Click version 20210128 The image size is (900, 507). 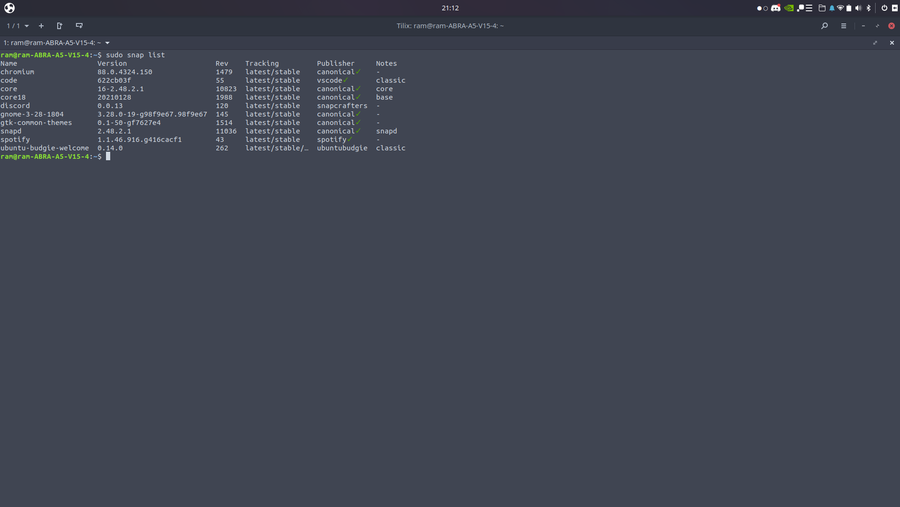pos(114,97)
